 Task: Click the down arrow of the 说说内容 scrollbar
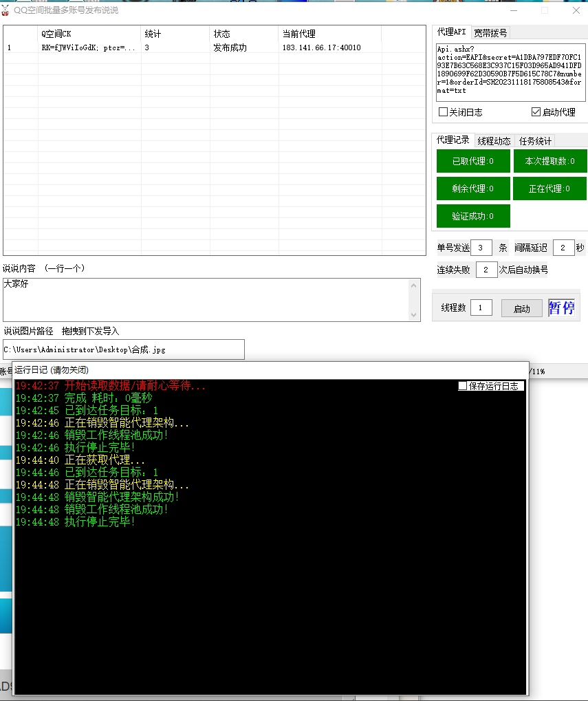(414, 315)
